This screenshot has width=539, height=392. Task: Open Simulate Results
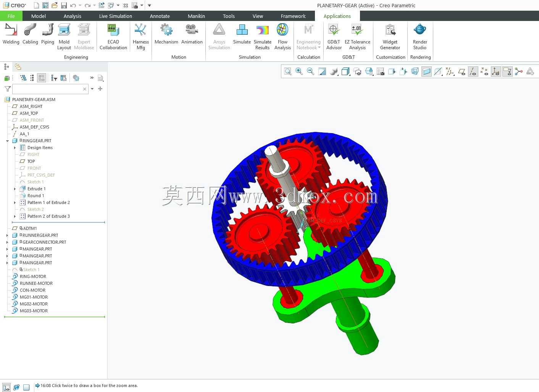[262, 37]
